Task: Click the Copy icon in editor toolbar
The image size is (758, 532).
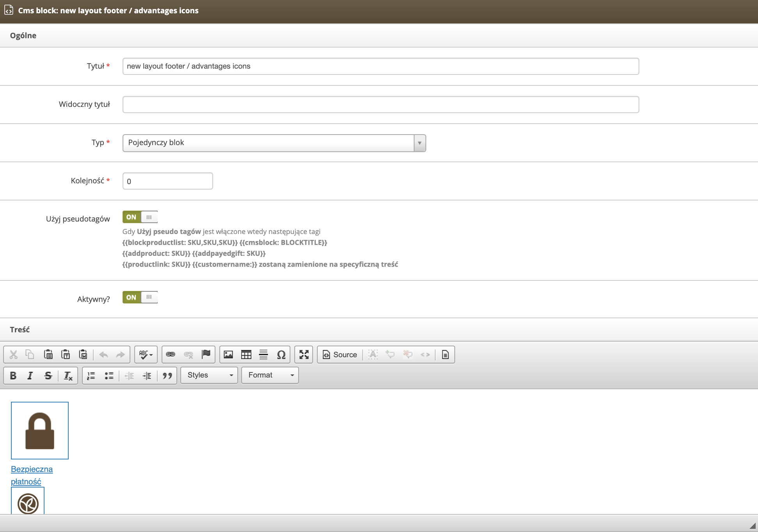Action: (30, 355)
